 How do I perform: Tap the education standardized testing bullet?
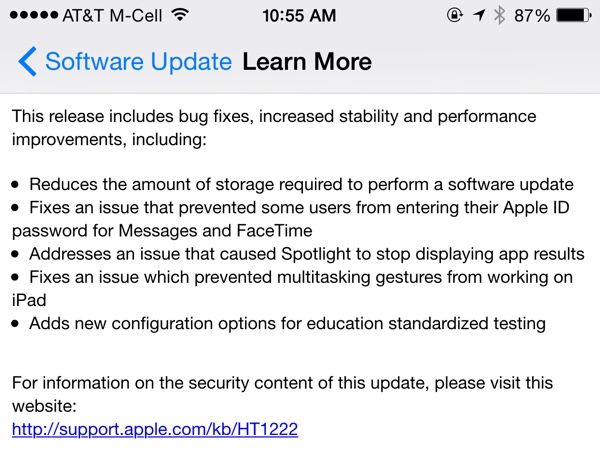click(x=286, y=323)
